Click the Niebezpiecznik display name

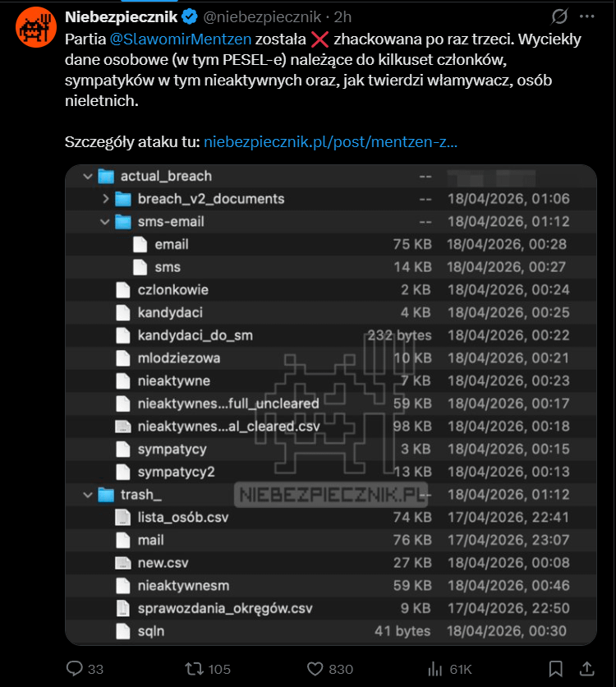coord(117,16)
